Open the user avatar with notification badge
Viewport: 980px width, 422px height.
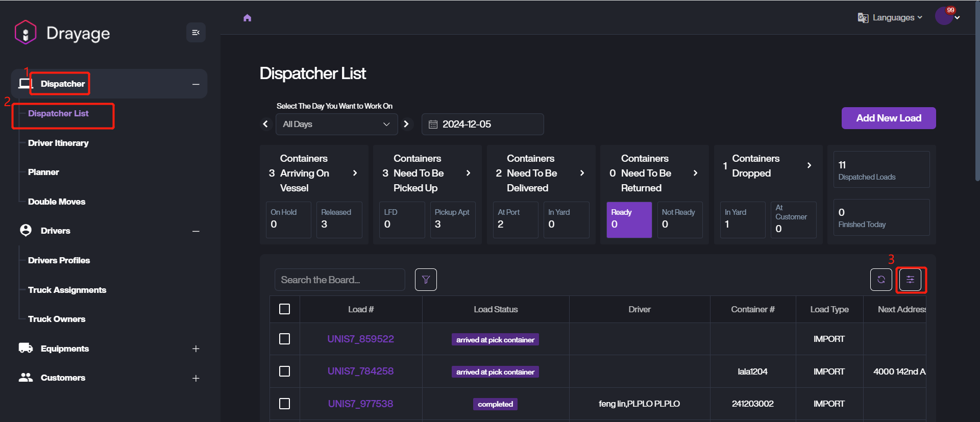point(944,16)
